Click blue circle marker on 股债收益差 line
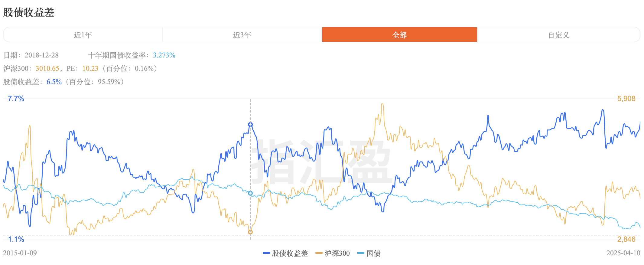Viewport: 644px width, 265px height. coord(250,125)
